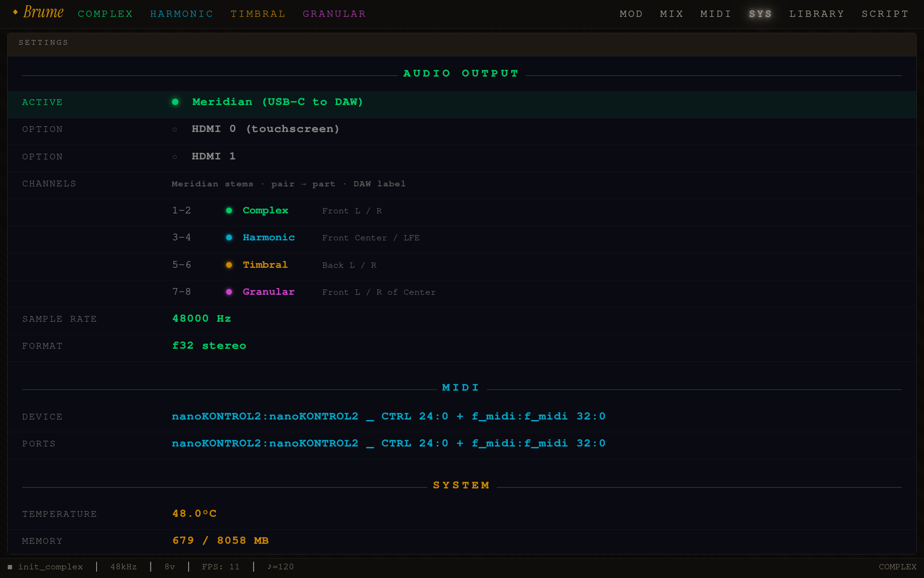This screenshot has height=578, width=924.
Task: Open the SAMPLE RATE setting
Action: 202,318
